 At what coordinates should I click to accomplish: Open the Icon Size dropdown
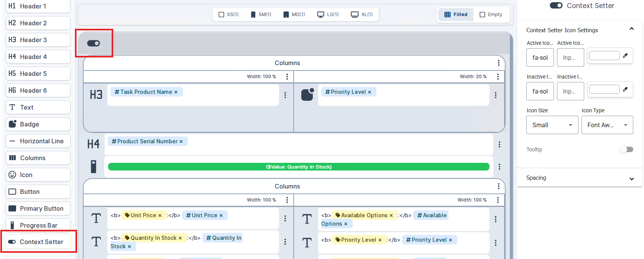point(552,125)
